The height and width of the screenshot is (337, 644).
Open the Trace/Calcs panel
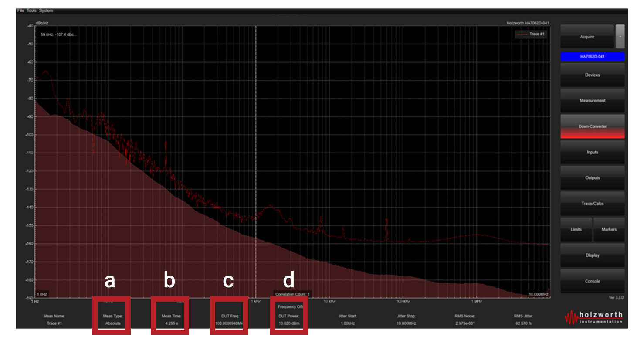coord(592,204)
